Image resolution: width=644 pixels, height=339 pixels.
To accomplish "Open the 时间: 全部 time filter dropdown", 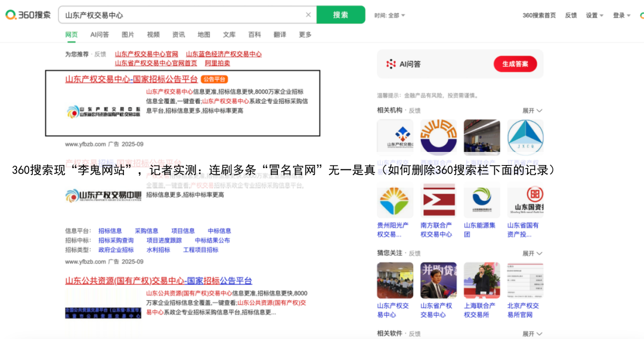I will (x=389, y=15).
